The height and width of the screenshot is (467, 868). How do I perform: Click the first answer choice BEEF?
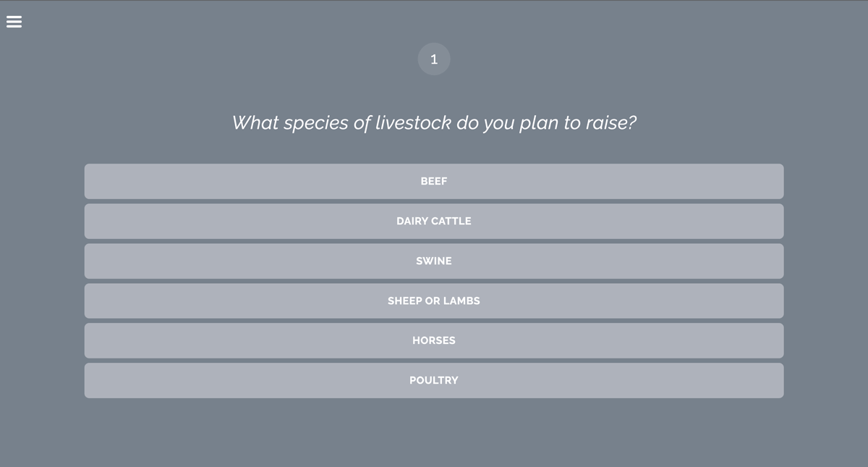434,181
